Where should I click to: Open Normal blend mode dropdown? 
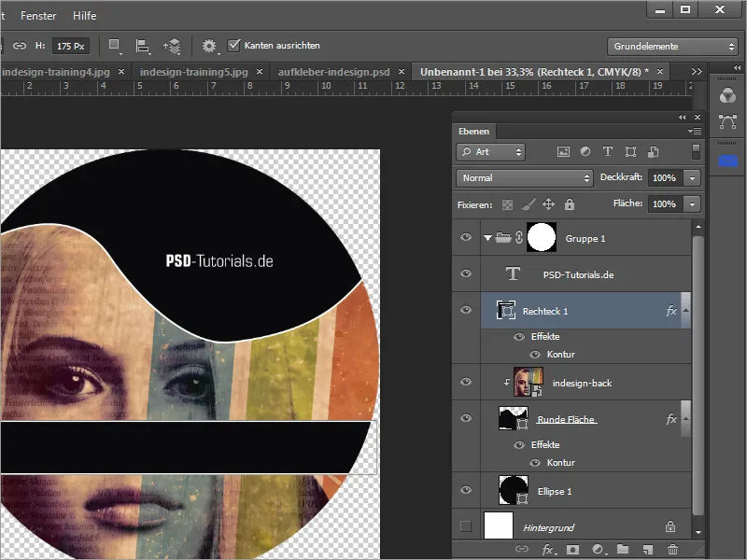525,178
